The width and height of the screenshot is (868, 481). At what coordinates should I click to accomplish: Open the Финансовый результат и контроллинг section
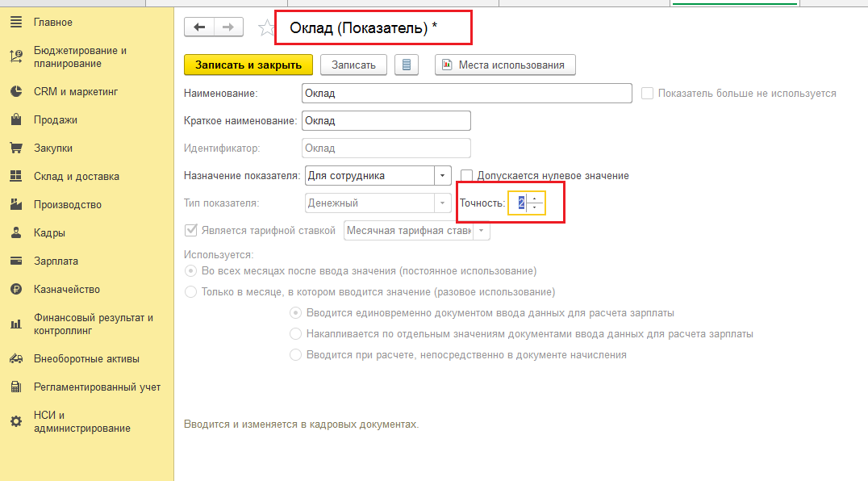[x=18, y=323]
